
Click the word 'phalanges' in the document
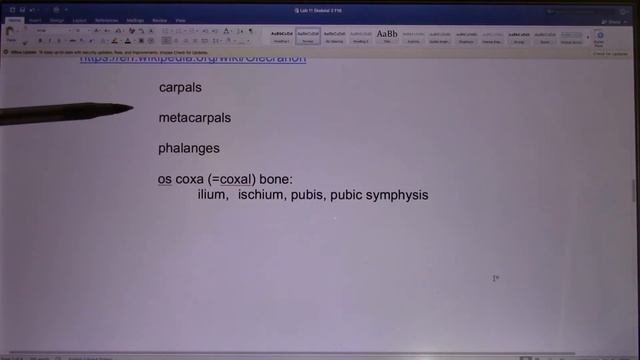pyautogui.click(x=189, y=148)
